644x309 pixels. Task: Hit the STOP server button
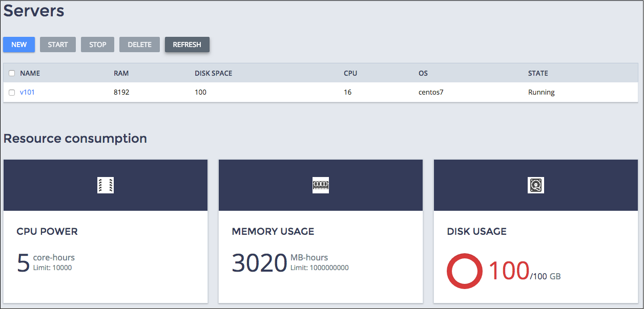click(98, 45)
